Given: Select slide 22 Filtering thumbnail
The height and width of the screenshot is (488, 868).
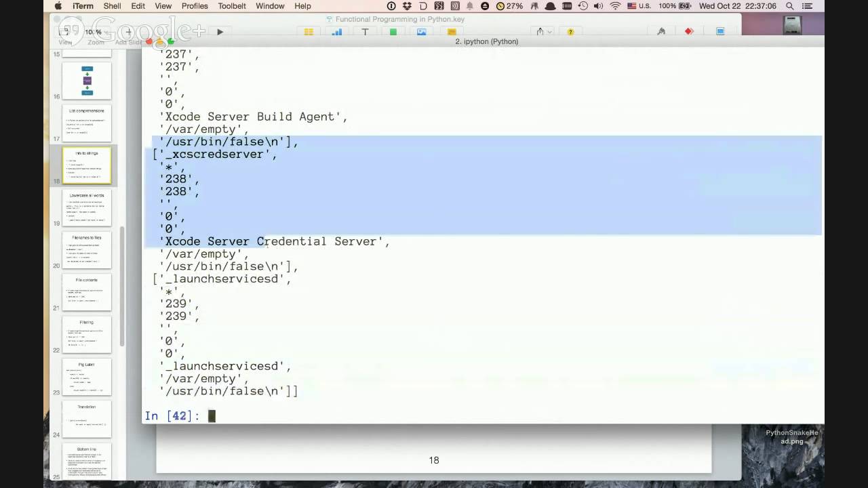Looking at the screenshot, I should [x=87, y=335].
